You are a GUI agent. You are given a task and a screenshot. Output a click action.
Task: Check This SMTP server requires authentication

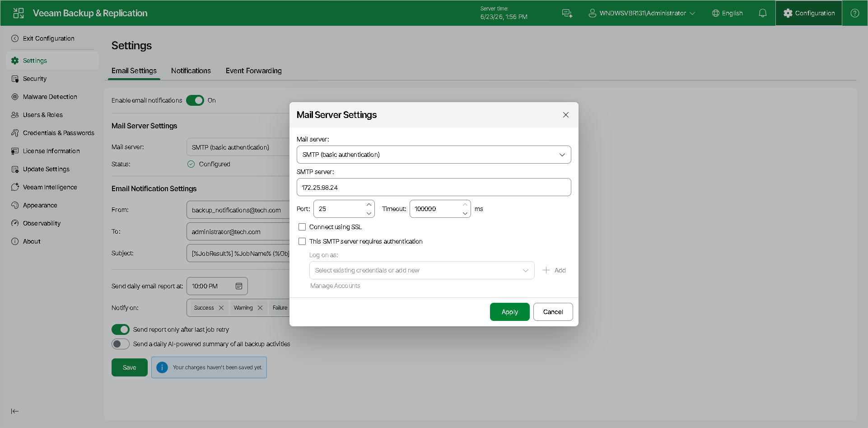coord(302,241)
